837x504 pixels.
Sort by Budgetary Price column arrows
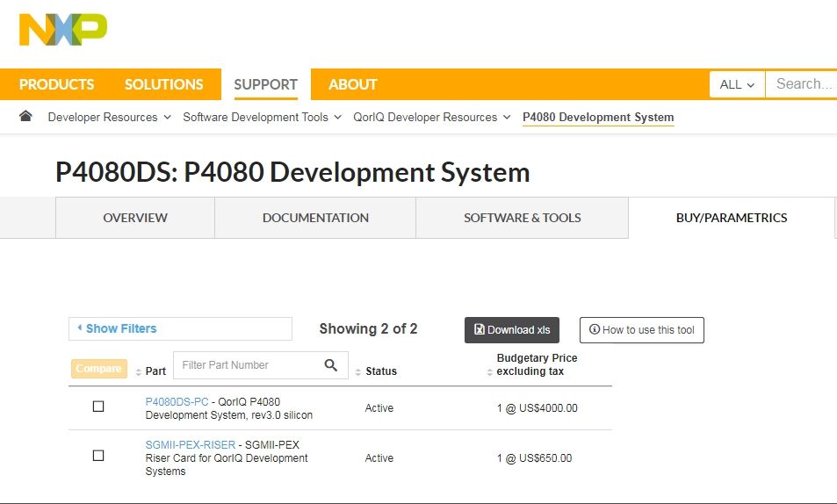(x=489, y=372)
